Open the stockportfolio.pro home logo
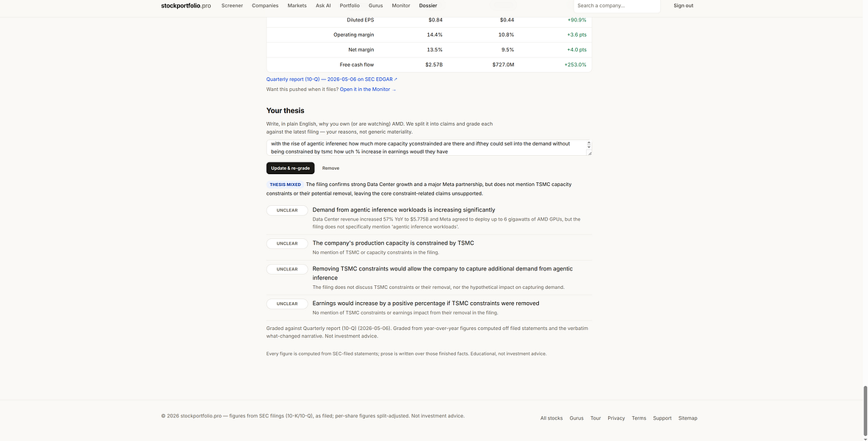Screen dimensions: 868x441 [x=186, y=6]
